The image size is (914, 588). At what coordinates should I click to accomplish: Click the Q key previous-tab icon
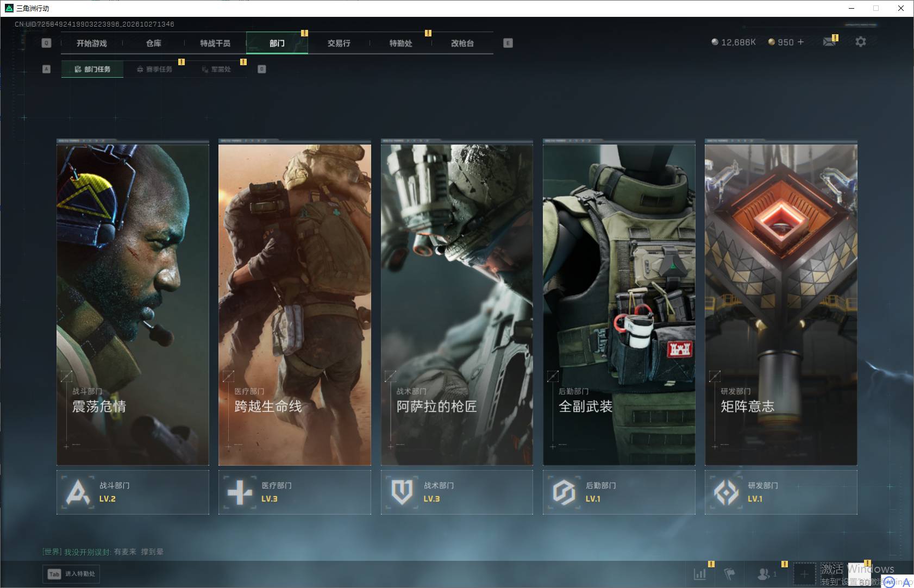(46, 43)
